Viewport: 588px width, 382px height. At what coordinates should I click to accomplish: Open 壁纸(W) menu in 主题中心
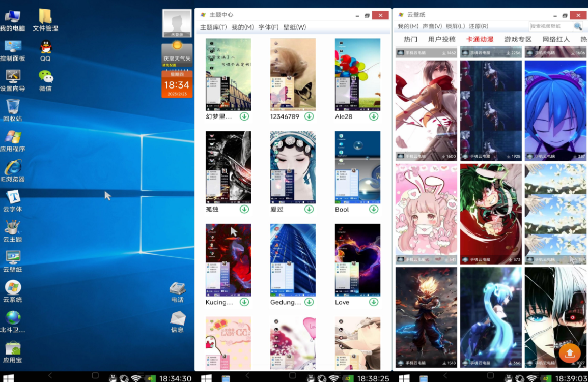point(295,27)
